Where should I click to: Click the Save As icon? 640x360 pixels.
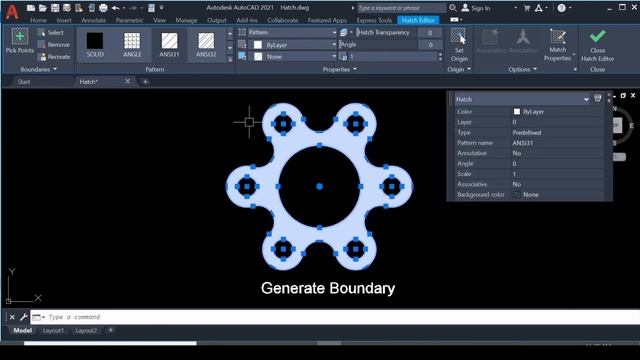67,8
